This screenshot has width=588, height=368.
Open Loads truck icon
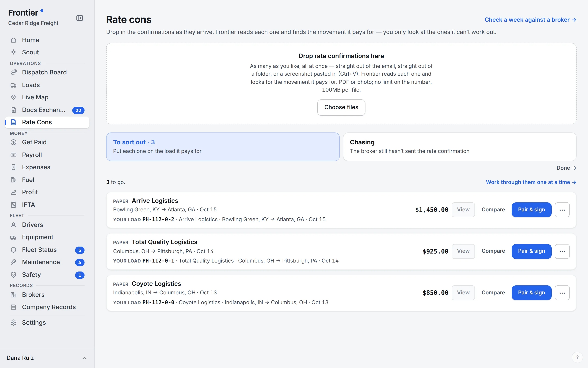(x=14, y=85)
